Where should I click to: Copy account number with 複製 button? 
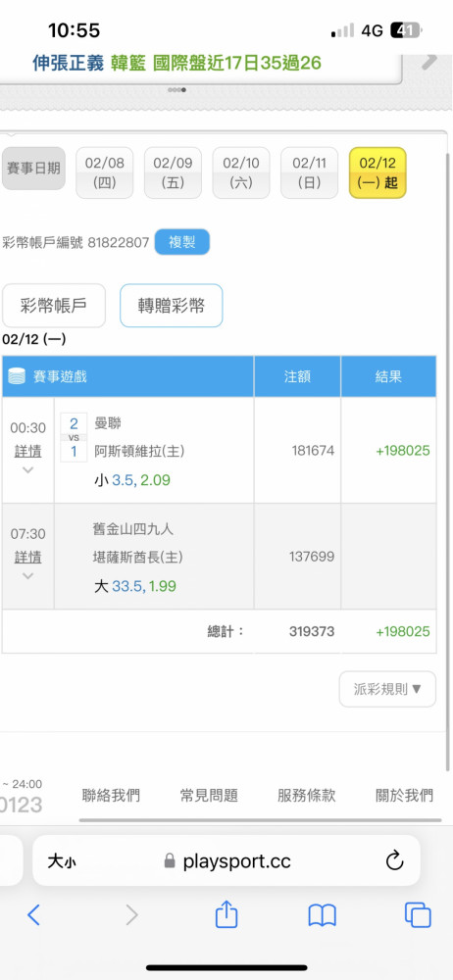[182, 242]
